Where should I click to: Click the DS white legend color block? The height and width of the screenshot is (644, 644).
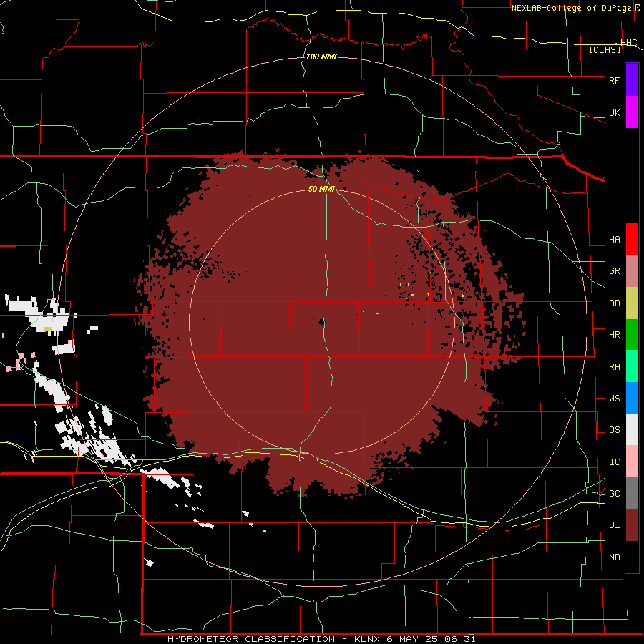coord(632,429)
